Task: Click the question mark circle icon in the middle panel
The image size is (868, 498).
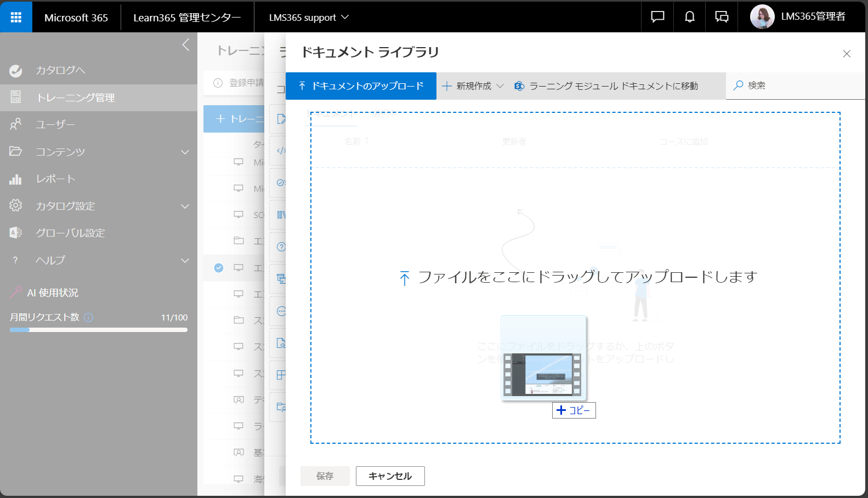Action: [281, 247]
